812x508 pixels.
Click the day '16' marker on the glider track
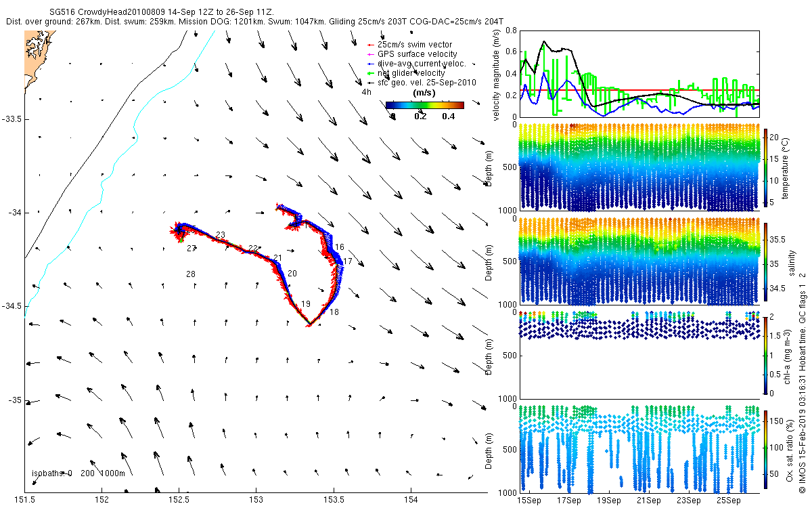340,247
